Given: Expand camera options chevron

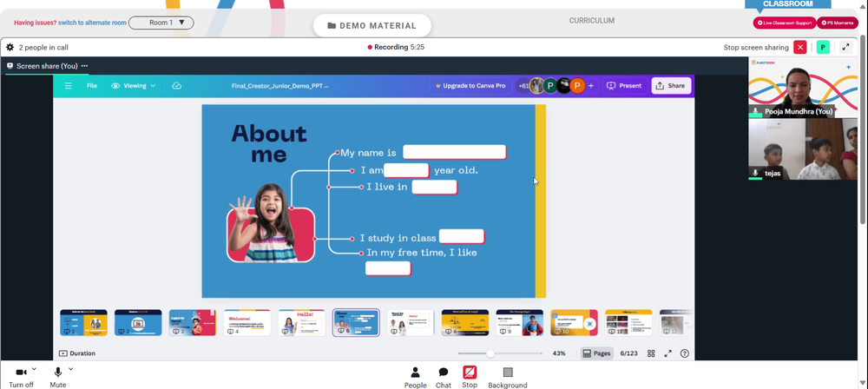Looking at the screenshot, I should point(34,368).
